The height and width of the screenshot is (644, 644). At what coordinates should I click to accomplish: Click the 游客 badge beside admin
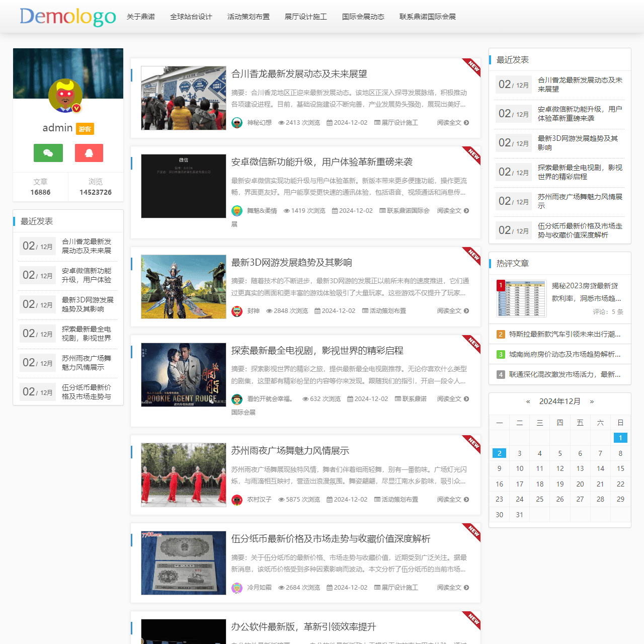tap(85, 129)
